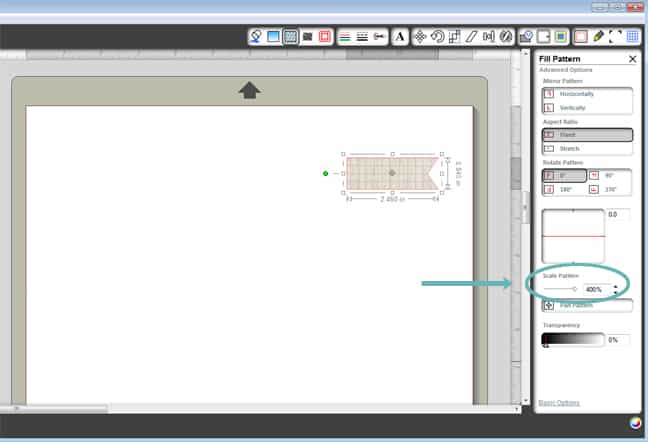The image size is (648, 442).
Task: Open the Line Color tool with red square
Action: pos(325,36)
